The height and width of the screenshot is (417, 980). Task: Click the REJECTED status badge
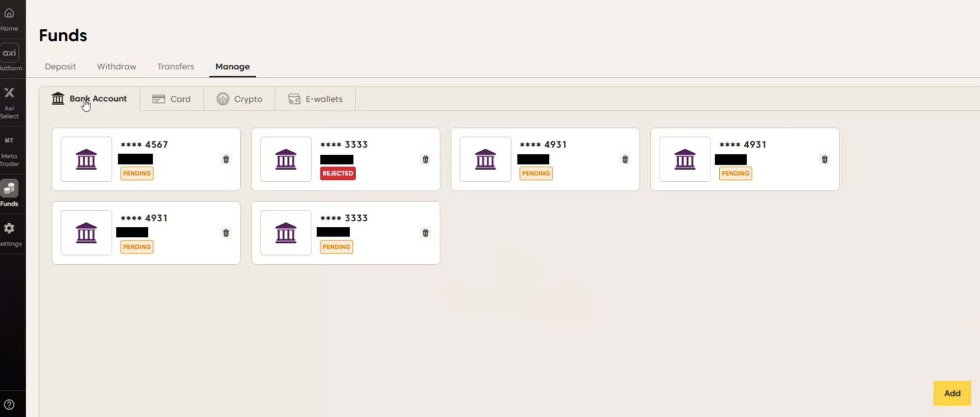click(338, 173)
